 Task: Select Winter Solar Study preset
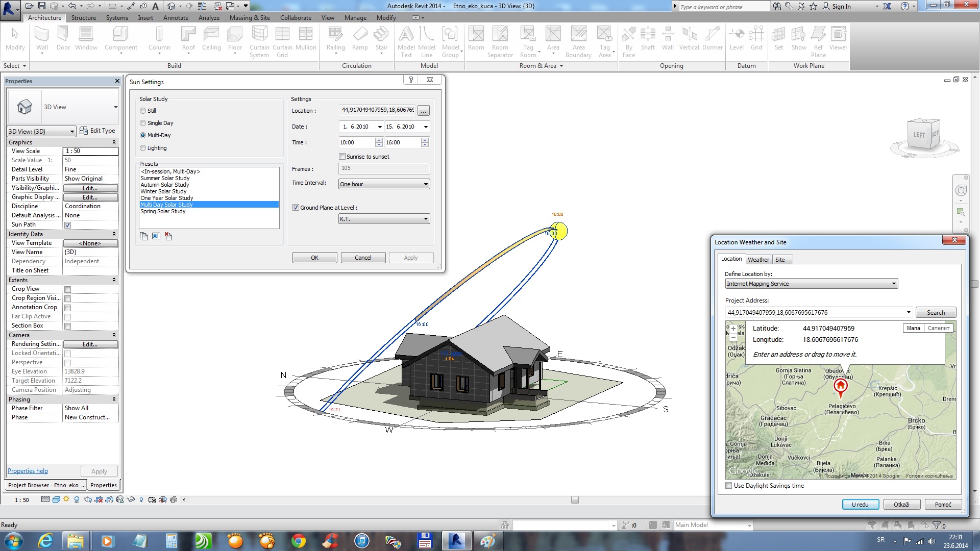click(x=163, y=191)
